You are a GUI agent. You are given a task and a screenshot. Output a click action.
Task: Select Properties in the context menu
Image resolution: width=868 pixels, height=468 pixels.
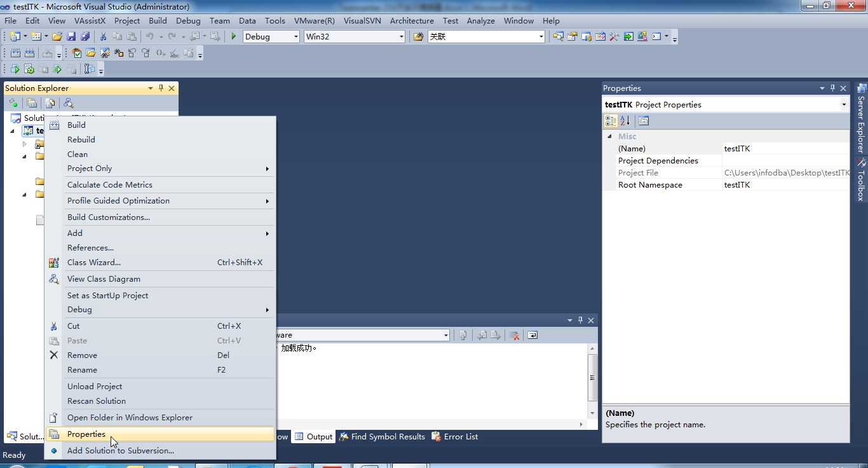pos(160,434)
